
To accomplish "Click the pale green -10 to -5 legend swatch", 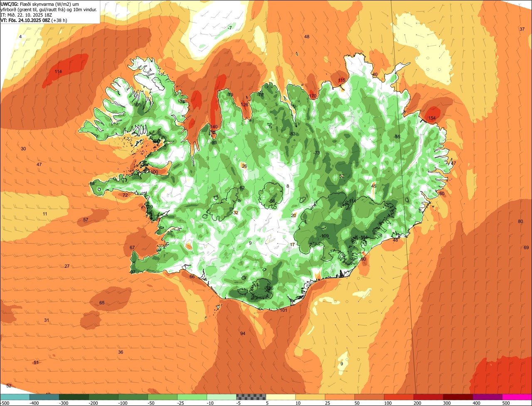I will [x=222, y=397].
